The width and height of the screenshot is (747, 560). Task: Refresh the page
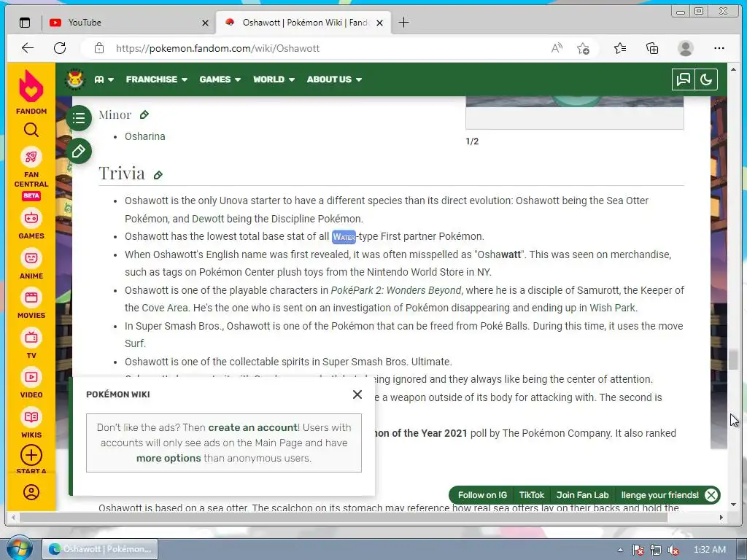[x=60, y=48]
